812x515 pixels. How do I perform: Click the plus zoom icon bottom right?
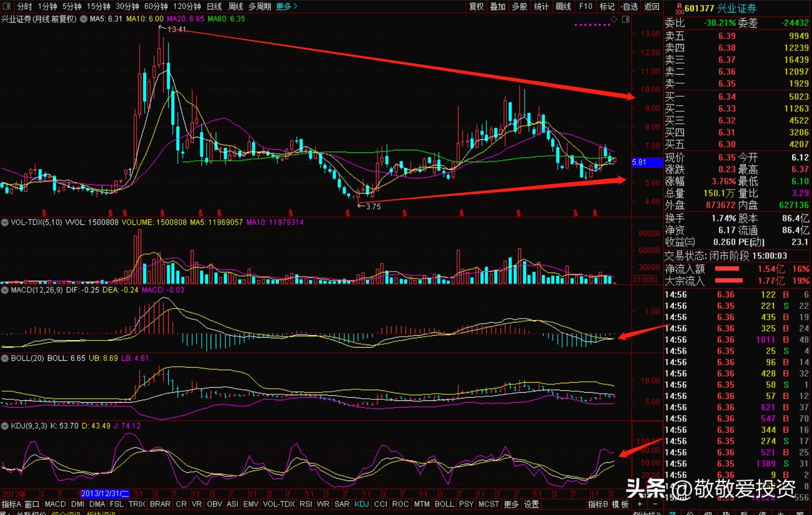click(639, 504)
